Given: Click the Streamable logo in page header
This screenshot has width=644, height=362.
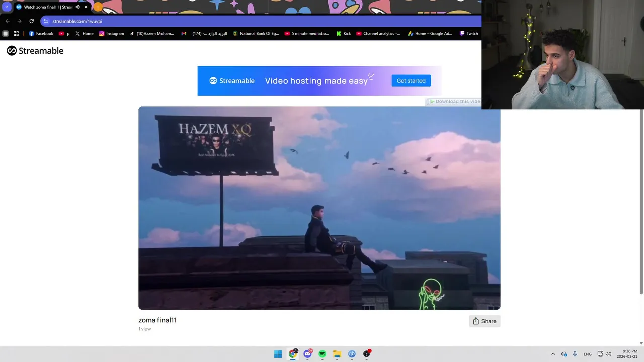Looking at the screenshot, I should [35, 51].
